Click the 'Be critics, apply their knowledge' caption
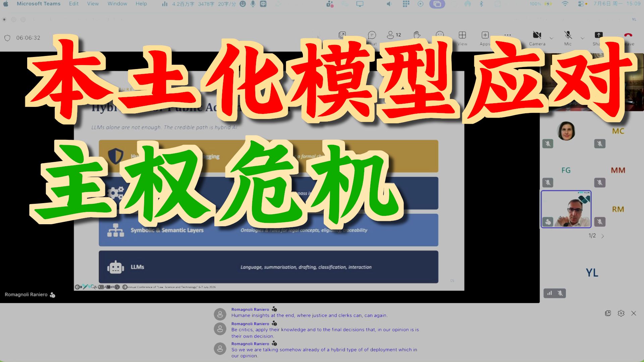 point(325,333)
